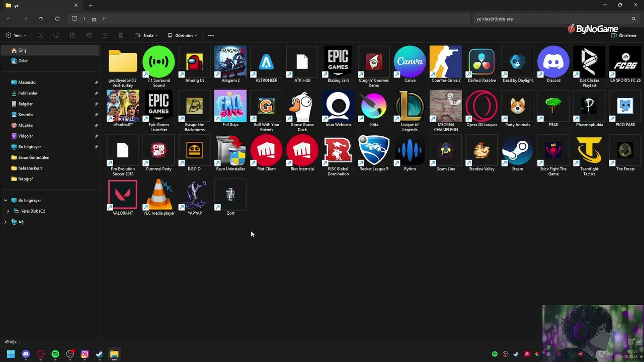This screenshot has width=644, height=362.
Task: Open Discord from the taskbar
Action: click(x=26, y=354)
